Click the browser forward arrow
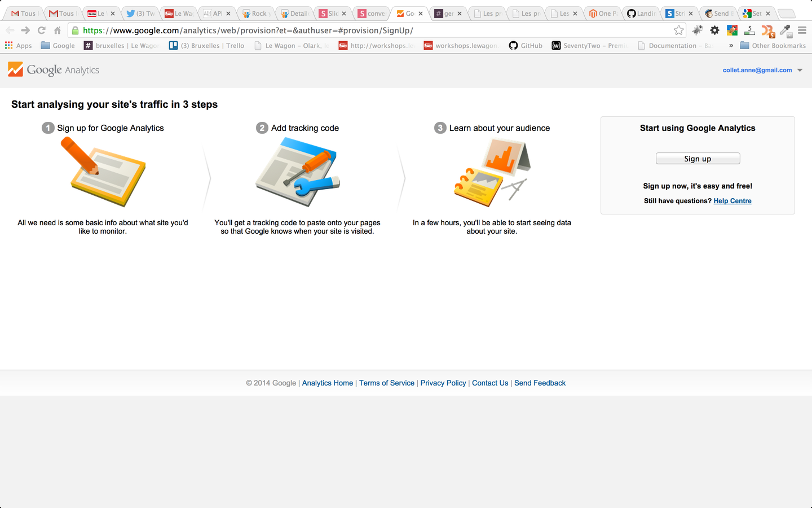Viewport: 812px width, 508px height. (x=25, y=30)
